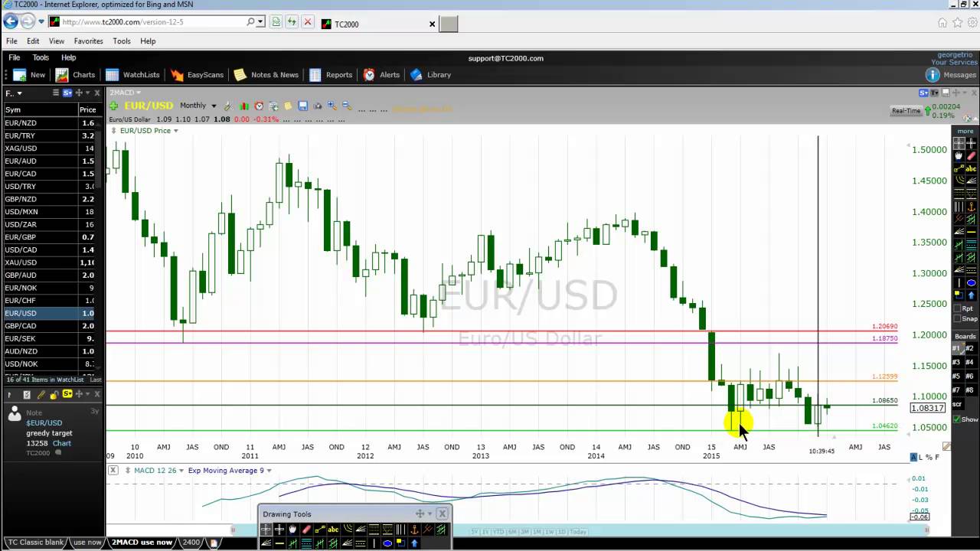Select blue up arrow in Drawing Tools panel
The width and height of the screenshot is (980, 551).
414,543
